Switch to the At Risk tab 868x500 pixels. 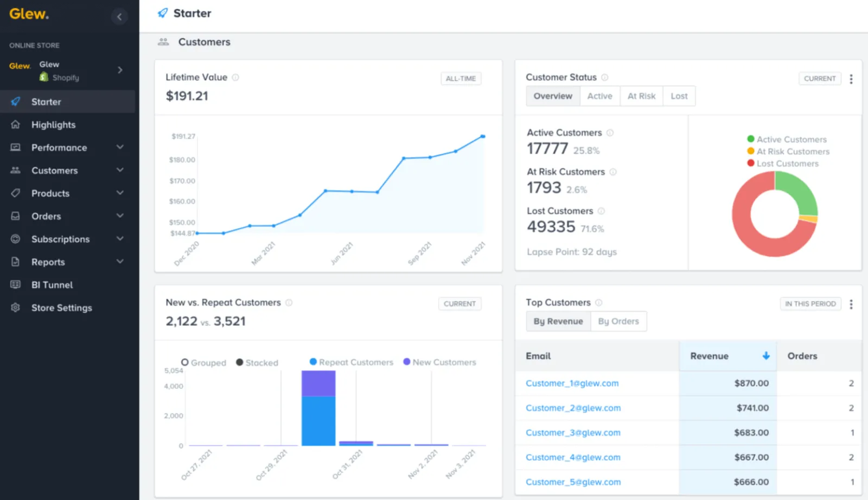(x=641, y=96)
